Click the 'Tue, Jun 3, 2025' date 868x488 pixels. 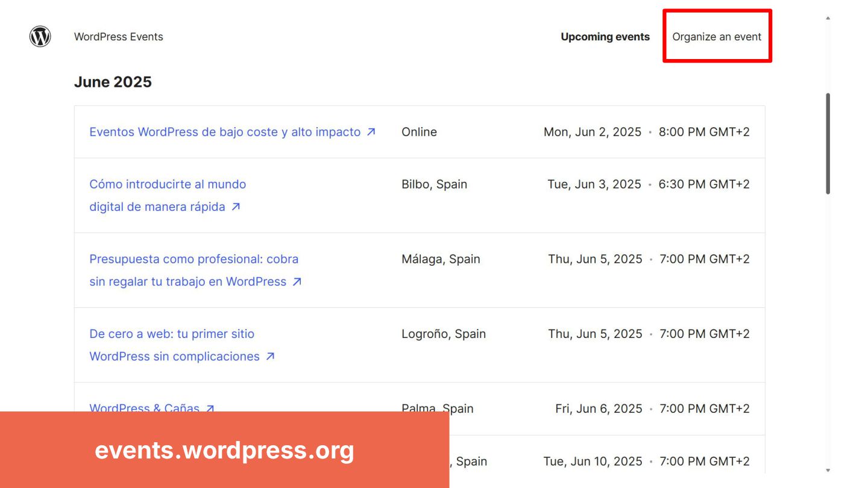coord(594,184)
